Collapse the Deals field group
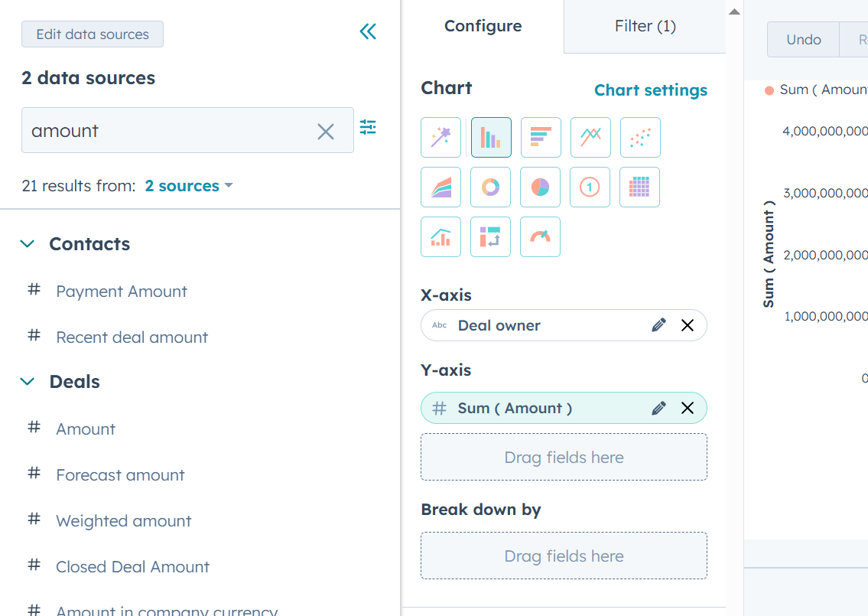Screen dimensions: 868x616 tap(27, 382)
